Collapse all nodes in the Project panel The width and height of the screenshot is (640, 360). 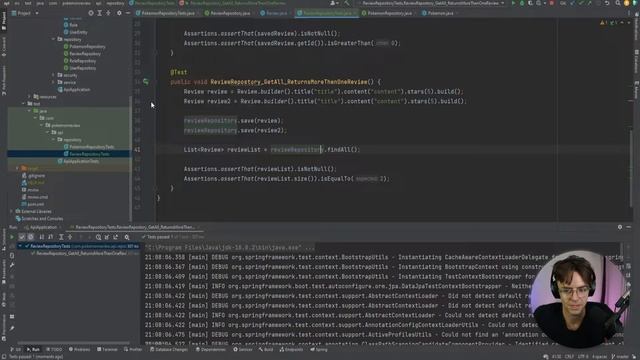[108, 13]
